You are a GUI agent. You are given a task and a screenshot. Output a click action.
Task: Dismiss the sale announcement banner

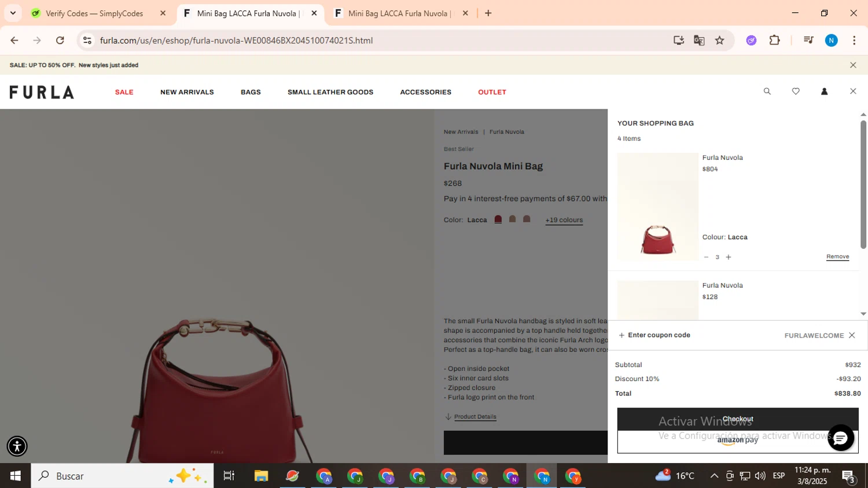(x=853, y=65)
